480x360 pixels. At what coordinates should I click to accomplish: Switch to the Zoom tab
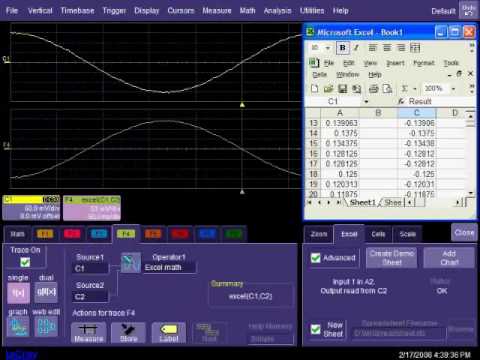[319, 234]
